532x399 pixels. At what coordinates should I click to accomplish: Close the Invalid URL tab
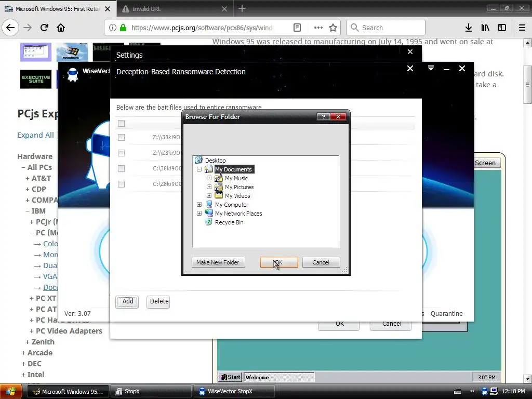click(x=224, y=9)
